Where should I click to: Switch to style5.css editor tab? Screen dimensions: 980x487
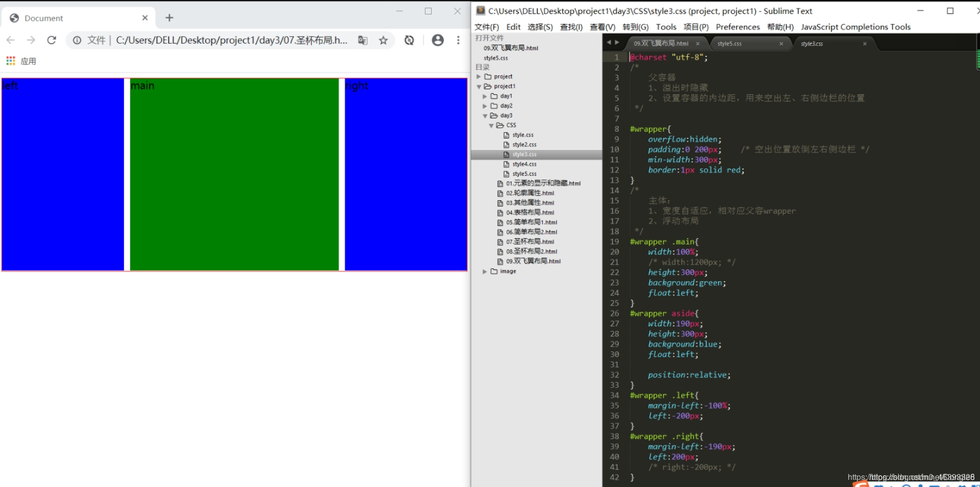pos(729,44)
